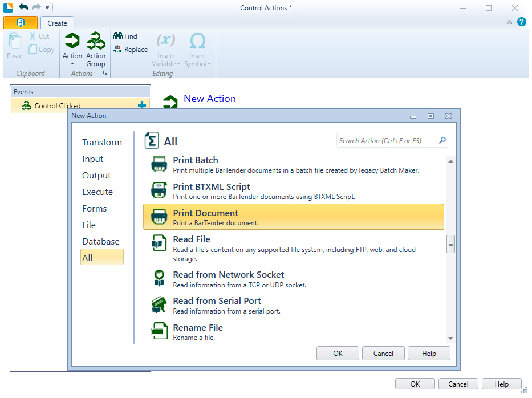Select the Input category

(x=92, y=159)
